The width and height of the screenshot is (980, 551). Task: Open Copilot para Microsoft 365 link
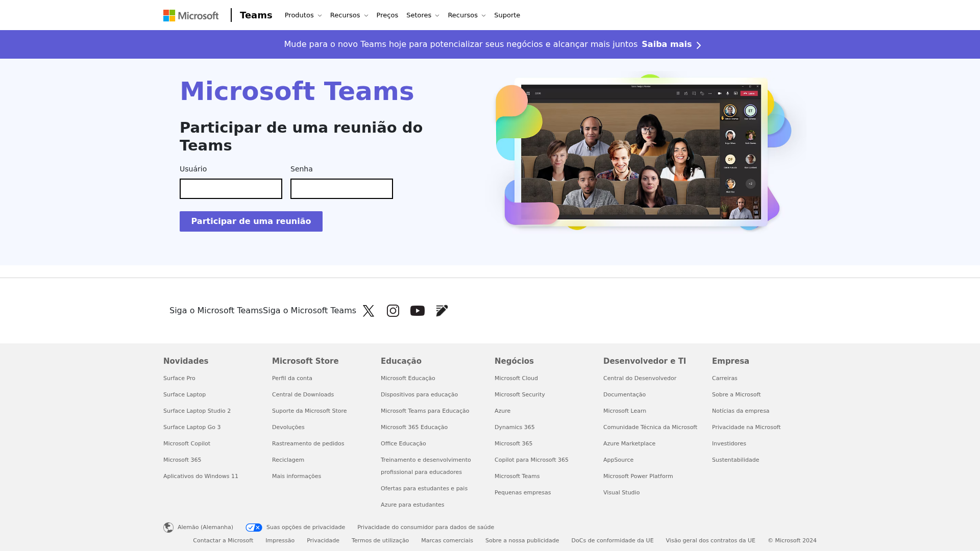(531, 460)
